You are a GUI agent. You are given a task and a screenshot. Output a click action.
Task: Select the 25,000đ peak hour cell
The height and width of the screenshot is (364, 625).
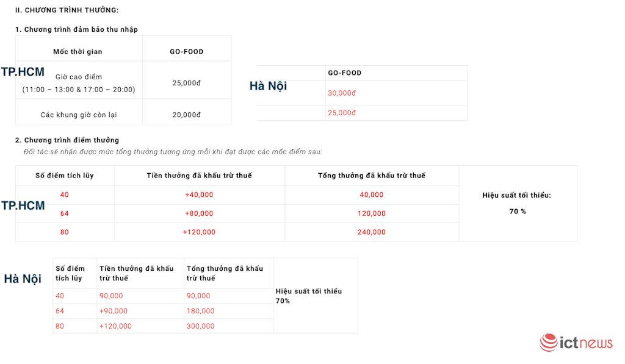[186, 83]
